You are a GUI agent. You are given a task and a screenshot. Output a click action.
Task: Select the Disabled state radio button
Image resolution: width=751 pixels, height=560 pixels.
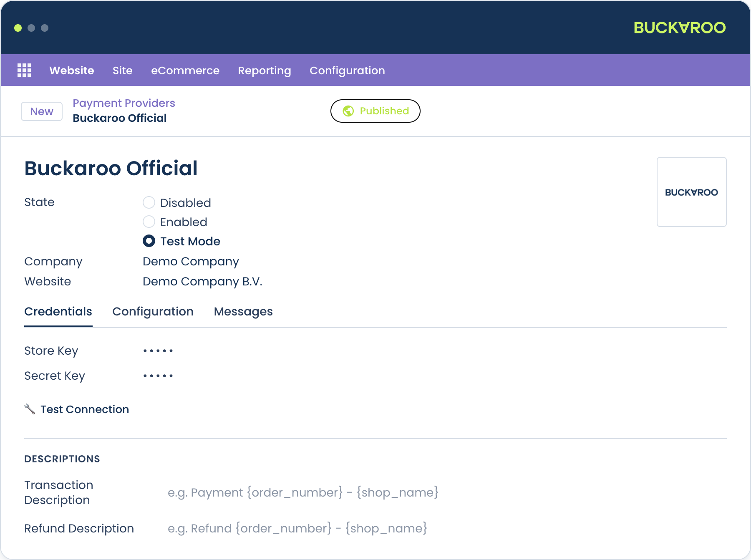149,202
